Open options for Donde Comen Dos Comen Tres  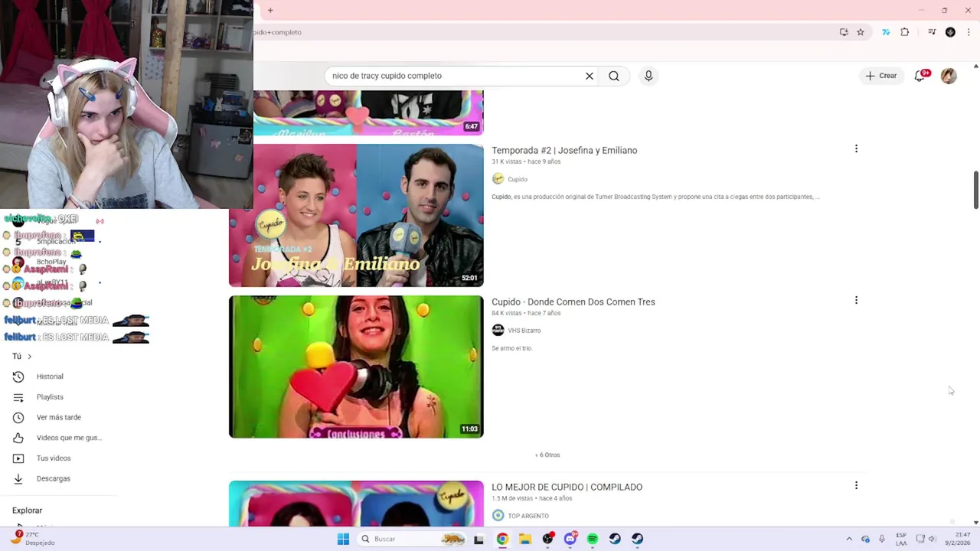point(856,301)
